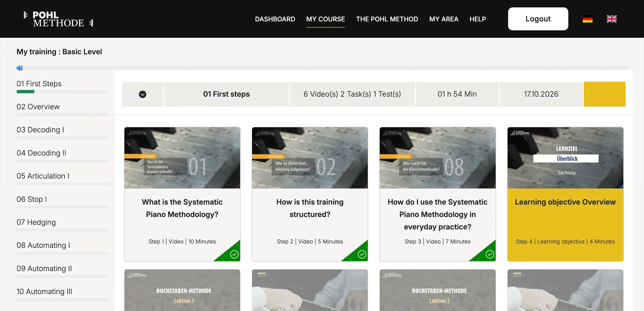Open video thumbnail 08 Klaviermethodik nutzen

tap(438, 158)
